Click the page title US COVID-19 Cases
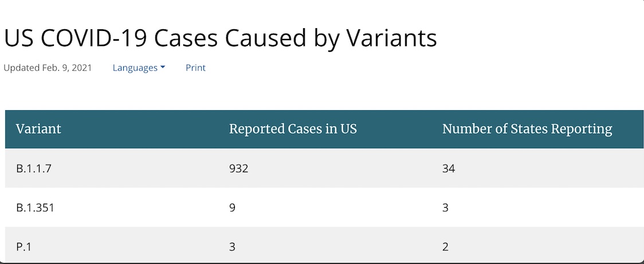The image size is (644, 264). point(220,38)
